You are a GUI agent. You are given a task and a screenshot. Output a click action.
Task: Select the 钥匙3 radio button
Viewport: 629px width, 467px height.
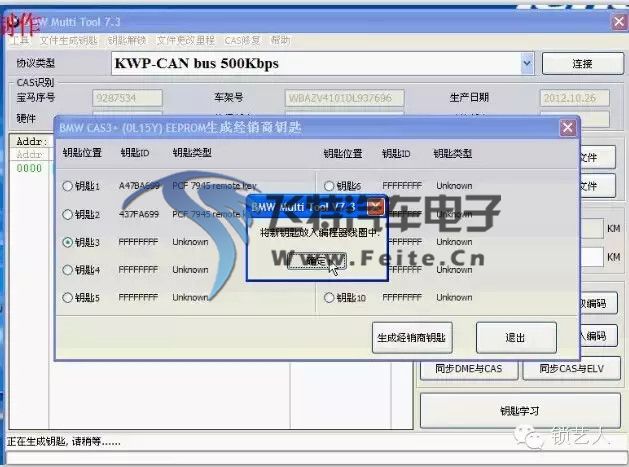[67, 242]
